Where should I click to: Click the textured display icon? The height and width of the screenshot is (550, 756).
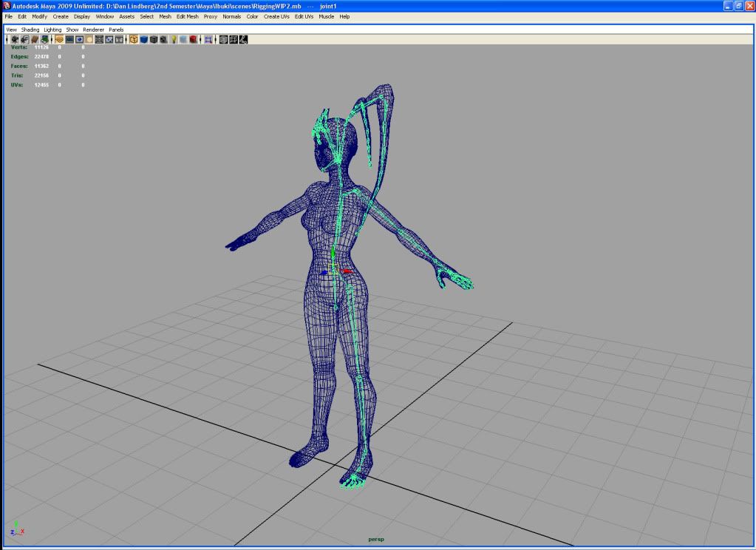164,40
